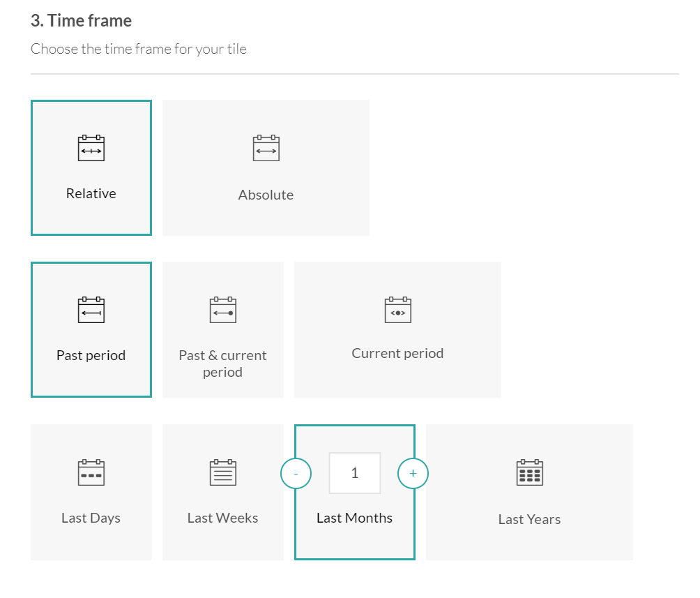Pick the 'Current period' label

pos(397,353)
